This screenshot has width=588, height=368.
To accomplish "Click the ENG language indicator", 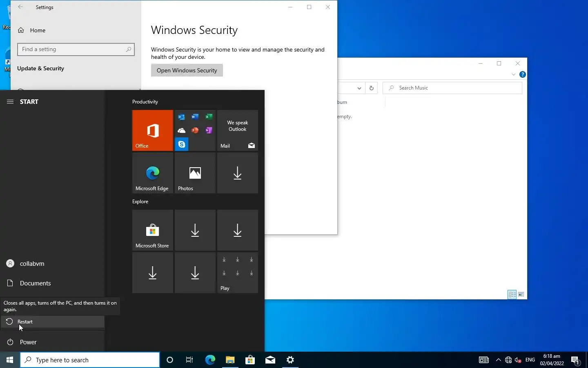I will [x=530, y=360].
